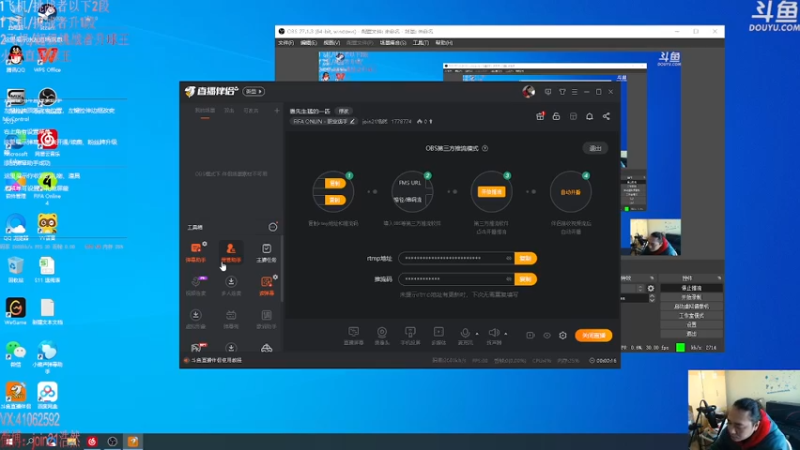The height and width of the screenshot is (450, 800).
Task: Click Start Virtual Camera in OBS controls
Action: (691, 307)
